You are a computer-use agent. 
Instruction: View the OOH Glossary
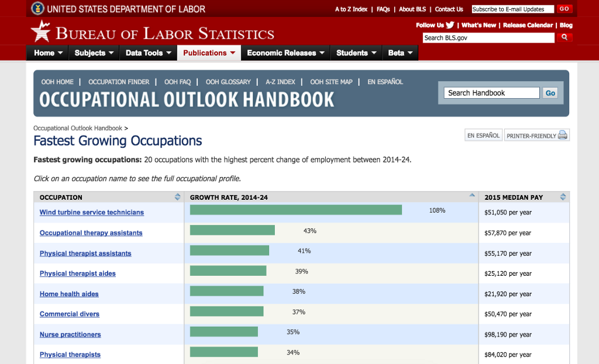point(228,82)
